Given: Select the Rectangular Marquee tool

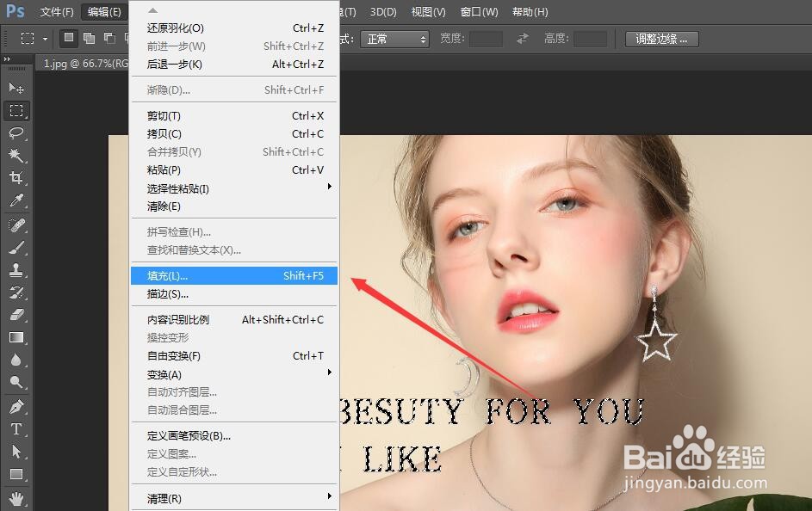Looking at the screenshot, I should click(16, 111).
